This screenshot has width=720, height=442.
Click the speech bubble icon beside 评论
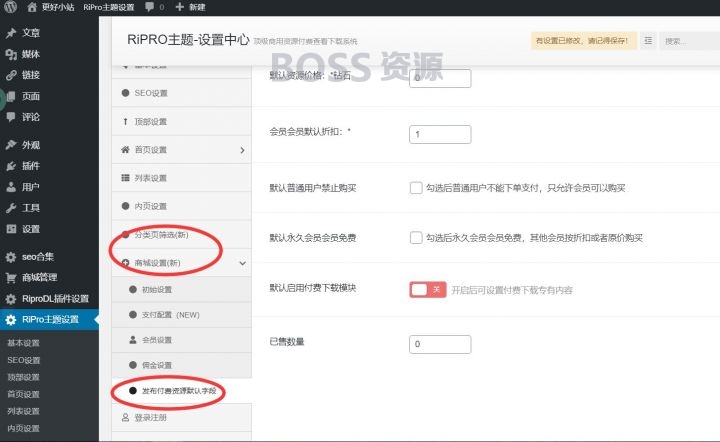pos(11,117)
